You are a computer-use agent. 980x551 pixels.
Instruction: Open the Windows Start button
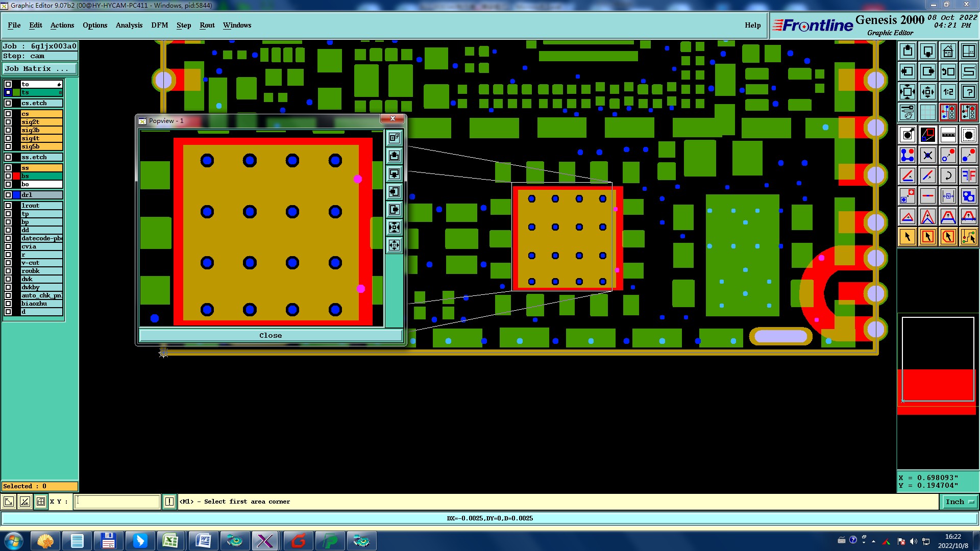pos(14,540)
